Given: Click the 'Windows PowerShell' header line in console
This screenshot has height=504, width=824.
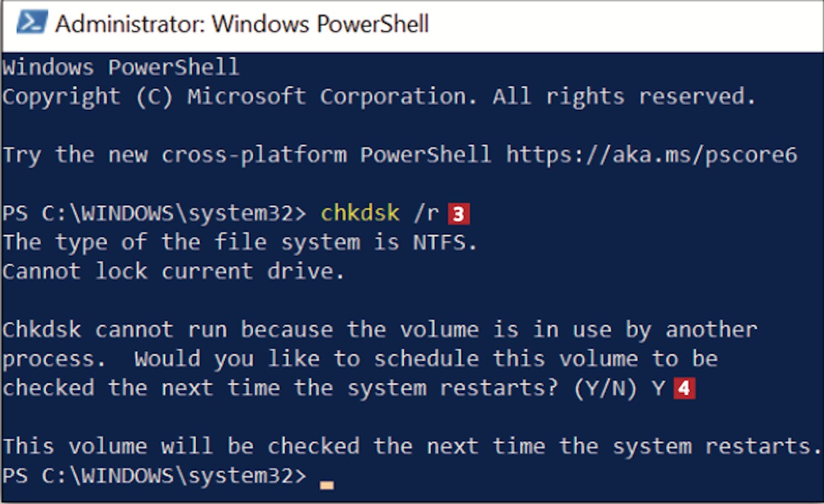Looking at the screenshot, I should [121, 67].
